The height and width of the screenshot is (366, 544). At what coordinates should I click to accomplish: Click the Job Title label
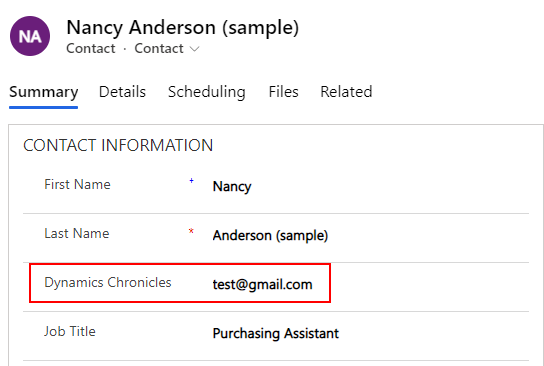tap(69, 331)
